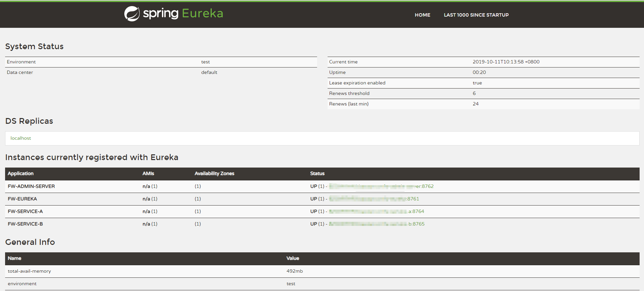Click the Application column header
Viewport: 644px width, 291px height.
[21, 173]
